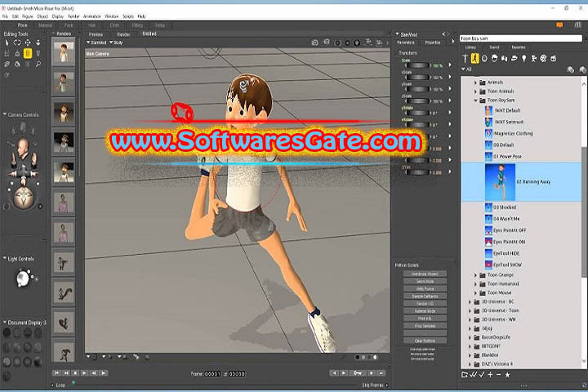Click the render camera icon above viewport

(314, 42)
